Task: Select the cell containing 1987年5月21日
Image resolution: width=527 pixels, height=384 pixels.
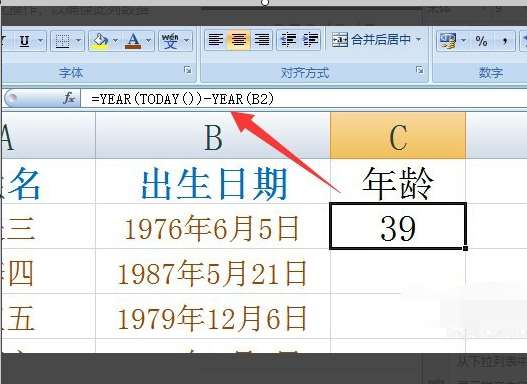Action: 213,271
